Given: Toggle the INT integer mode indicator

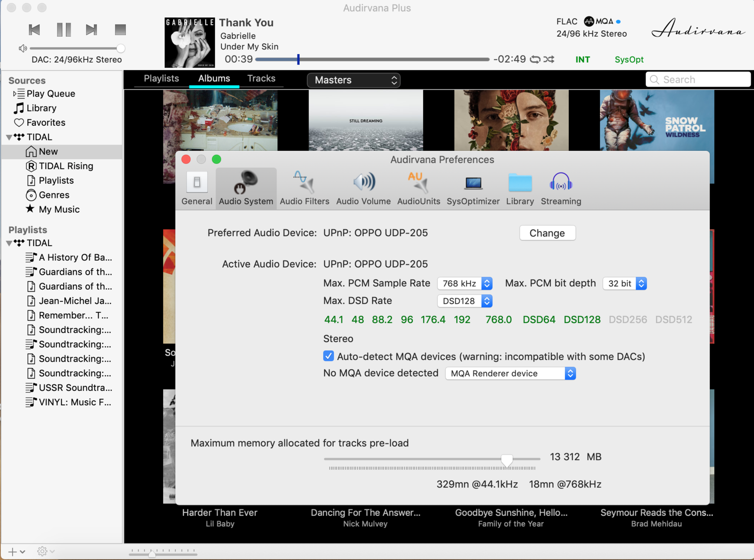Looking at the screenshot, I should click(x=582, y=59).
